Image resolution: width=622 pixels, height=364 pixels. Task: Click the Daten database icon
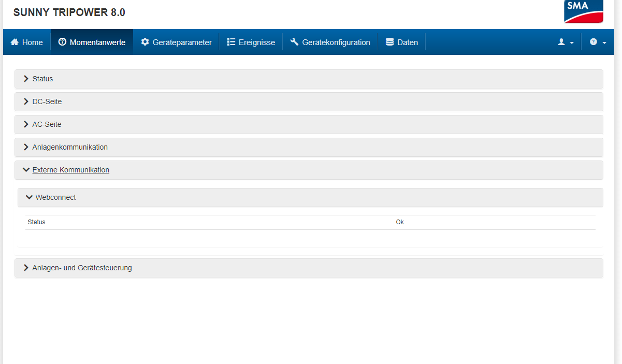389,42
